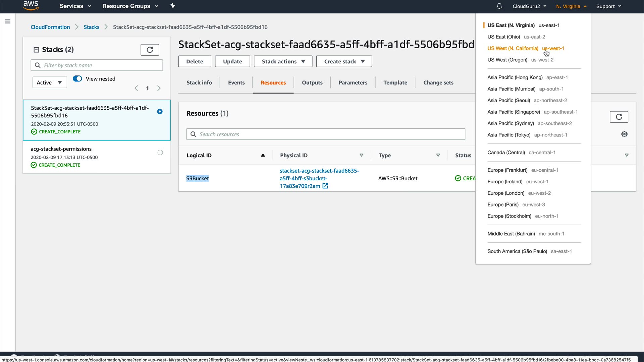
Task: Expand the Create stack dropdown
Action: pos(344,61)
